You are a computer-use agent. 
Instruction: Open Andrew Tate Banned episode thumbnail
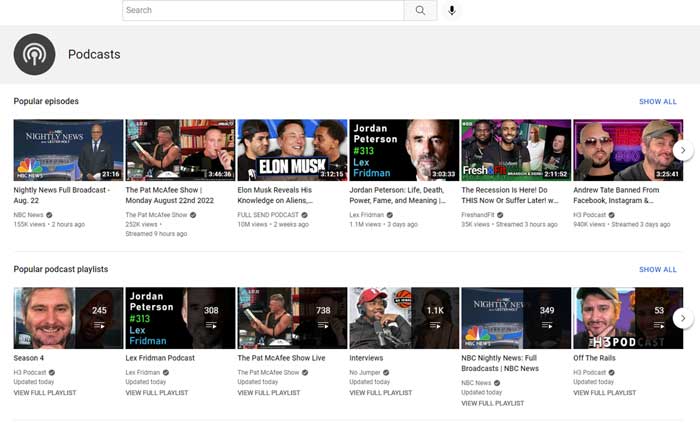tap(628, 150)
